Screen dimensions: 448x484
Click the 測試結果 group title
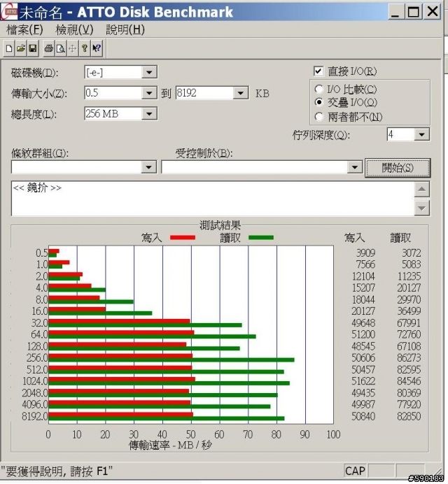(220, 225)
